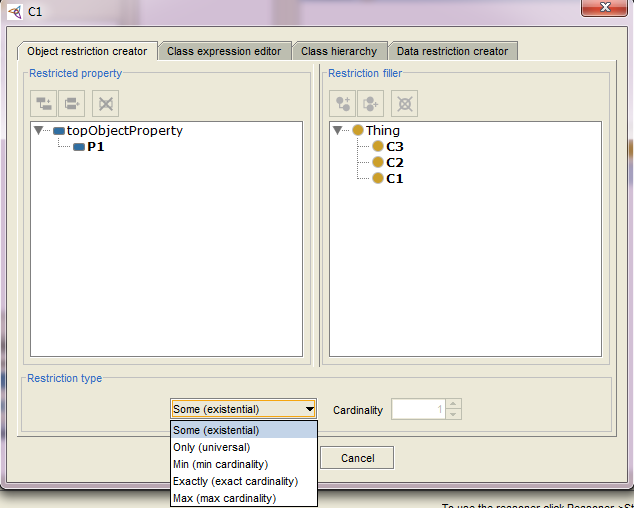The height and width of the screenshot is (508, 634).
Task: Click the add sub property icon
Action: click(x=45, y=102)
